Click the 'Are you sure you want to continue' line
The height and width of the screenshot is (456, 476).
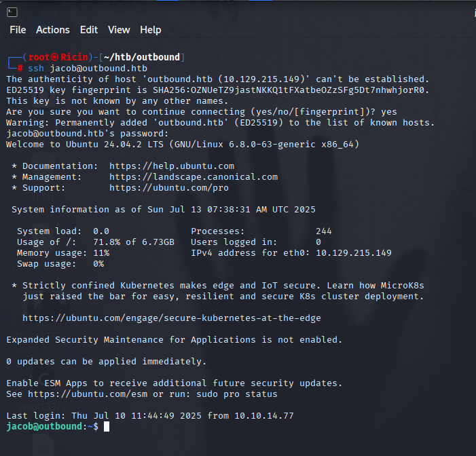202,112
